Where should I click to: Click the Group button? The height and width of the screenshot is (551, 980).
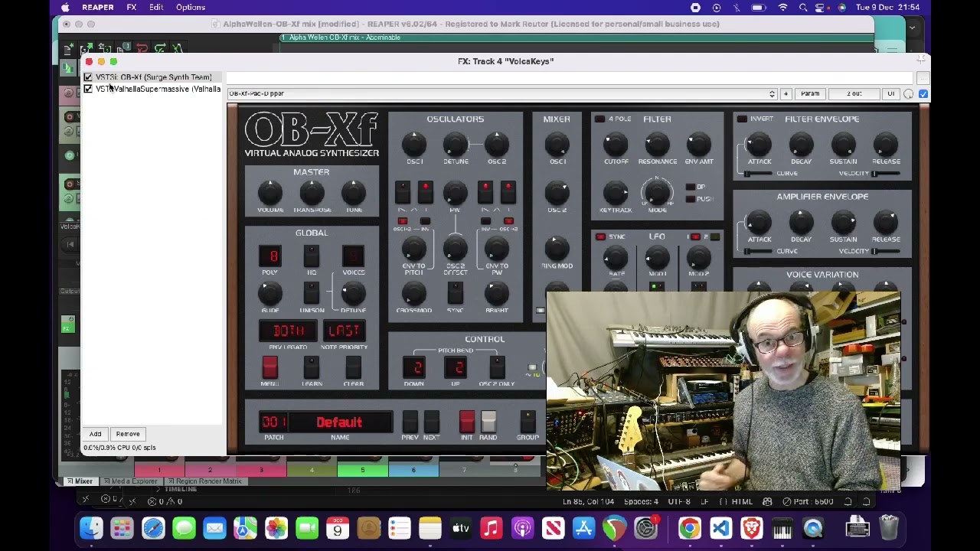point(528,421)
